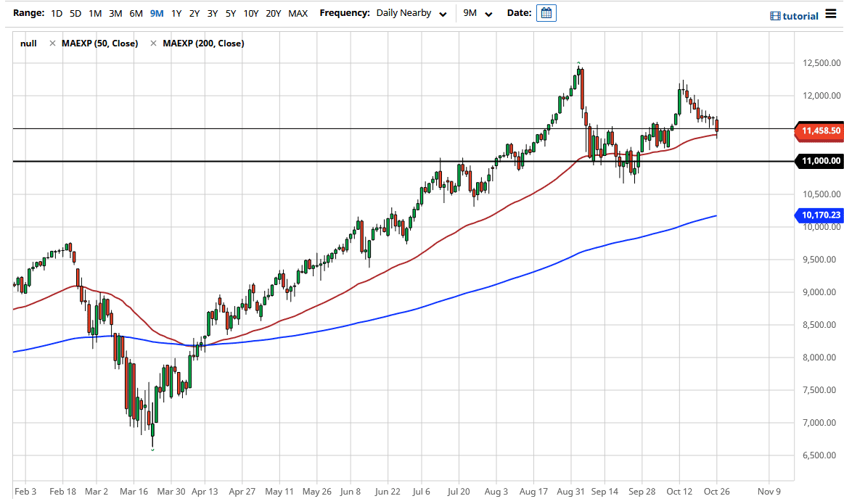Click the X icon to remove MAEXP (50, Close)
The height and width of the screenshot is (504, 844).
[52, 43]
